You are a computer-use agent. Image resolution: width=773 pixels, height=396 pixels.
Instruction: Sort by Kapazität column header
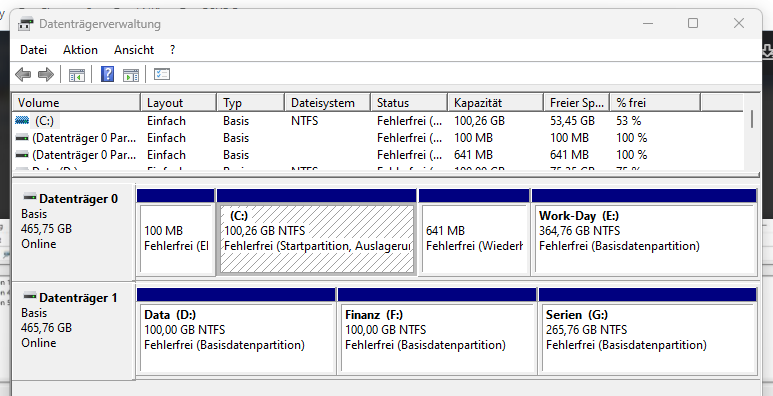(x=495, y=103)
